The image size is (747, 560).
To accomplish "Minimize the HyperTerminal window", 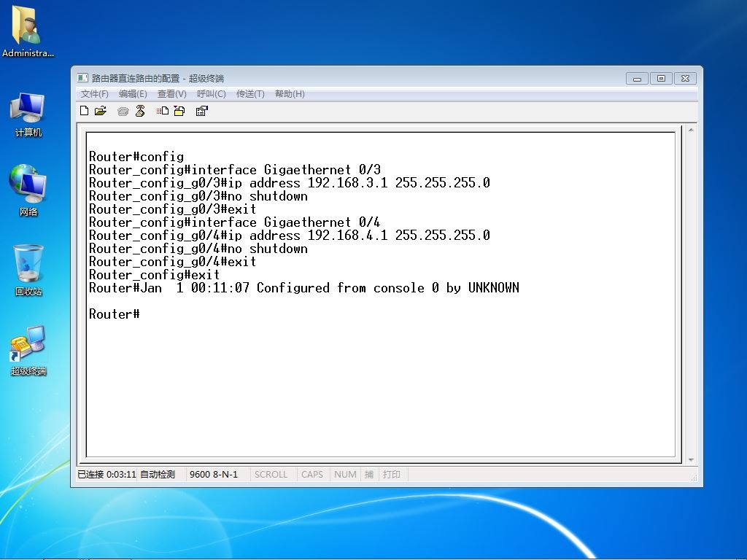I will (637, 78).
